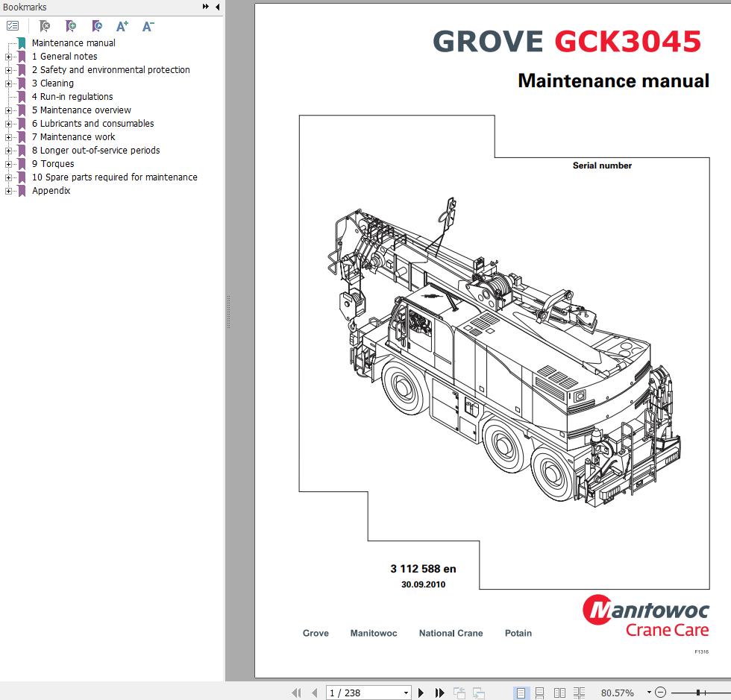Expand 6 Lubricants and consumables

[x=8, y=124]
